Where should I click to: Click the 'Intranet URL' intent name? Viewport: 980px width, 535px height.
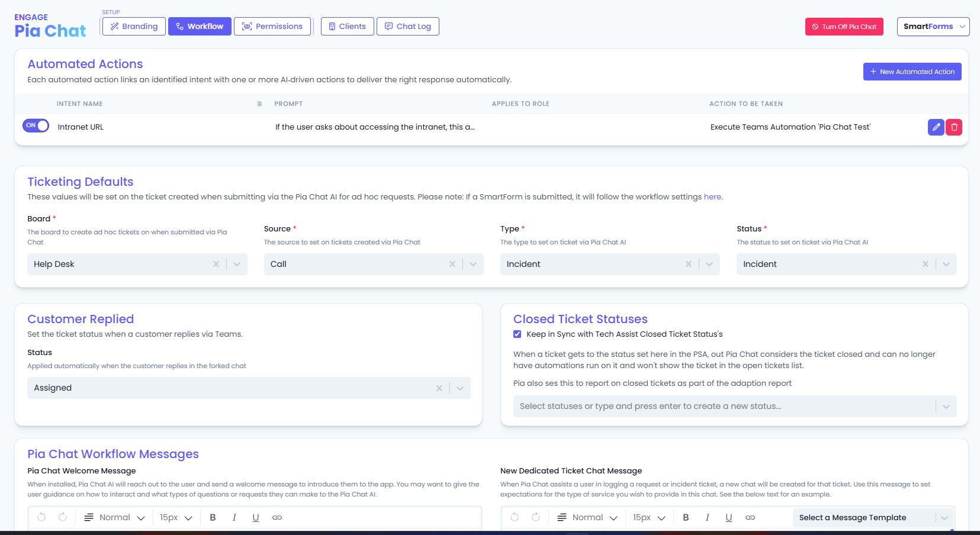pos(81,127)
